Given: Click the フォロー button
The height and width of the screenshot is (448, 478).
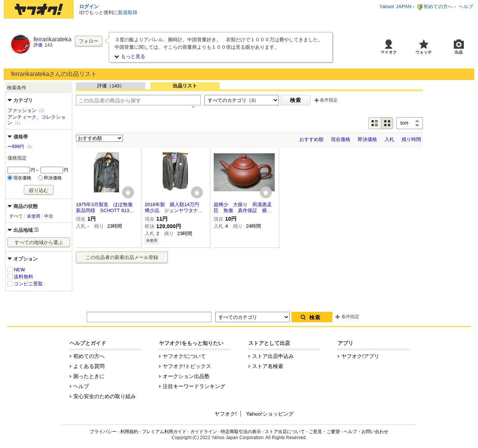Looking at the screenshot, I should [89, 41].
